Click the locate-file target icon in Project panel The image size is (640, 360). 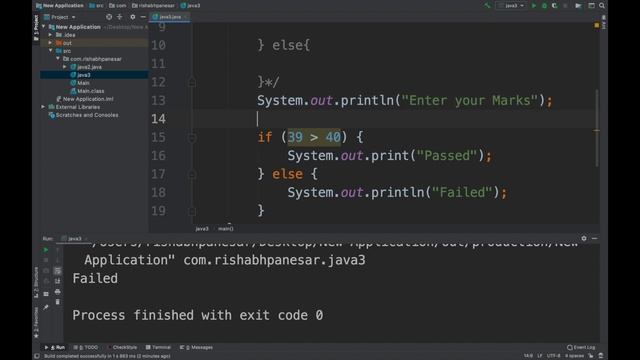tap(109, 17)
